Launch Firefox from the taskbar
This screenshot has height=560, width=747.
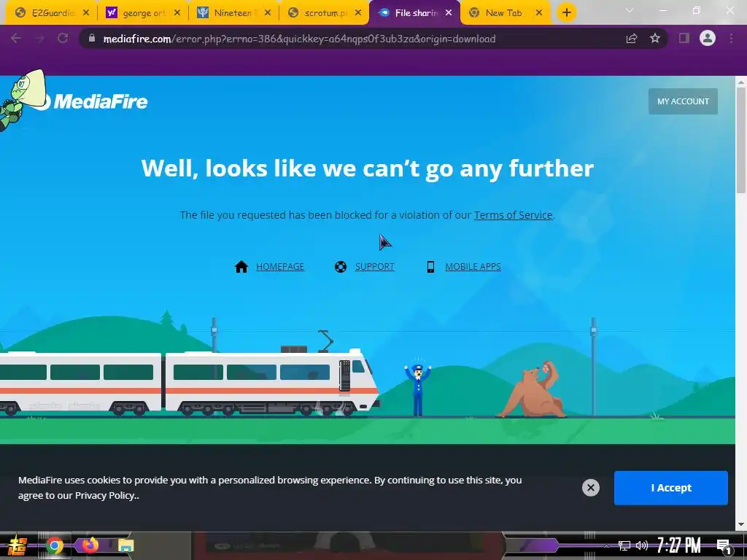tap(90, 545)
